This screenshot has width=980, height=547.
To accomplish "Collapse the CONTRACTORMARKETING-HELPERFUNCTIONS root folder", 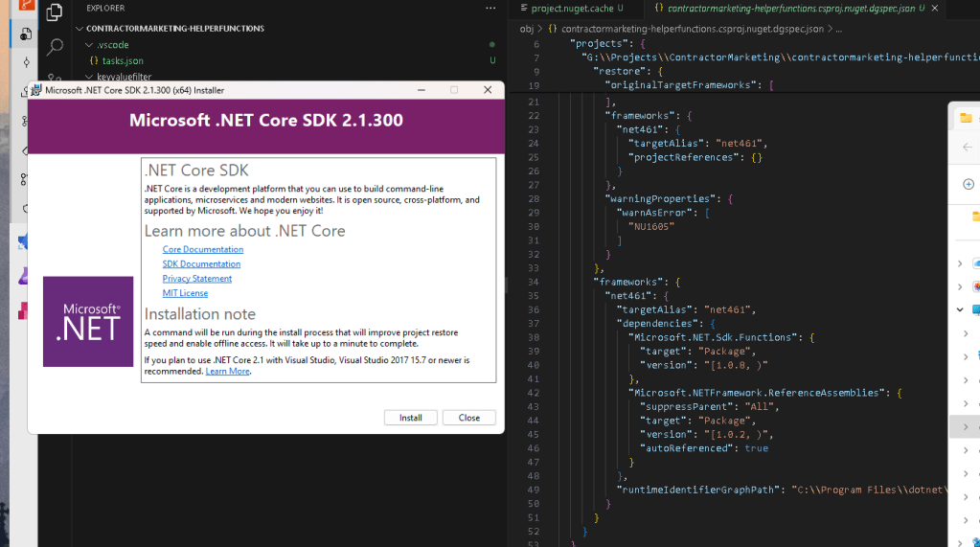I will [x=80, y=29].
